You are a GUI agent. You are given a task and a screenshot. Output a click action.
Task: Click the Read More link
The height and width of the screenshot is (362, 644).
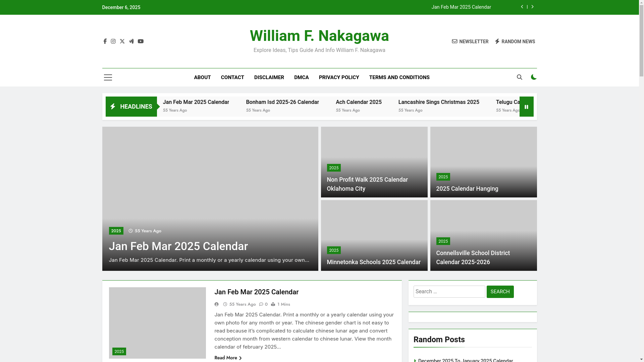pos(228,358)
